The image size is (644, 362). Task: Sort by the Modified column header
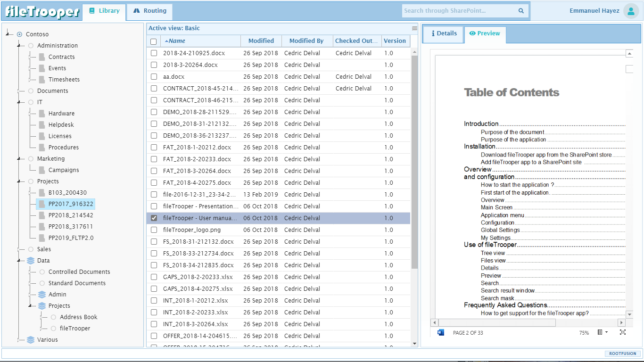pos(261,41)
